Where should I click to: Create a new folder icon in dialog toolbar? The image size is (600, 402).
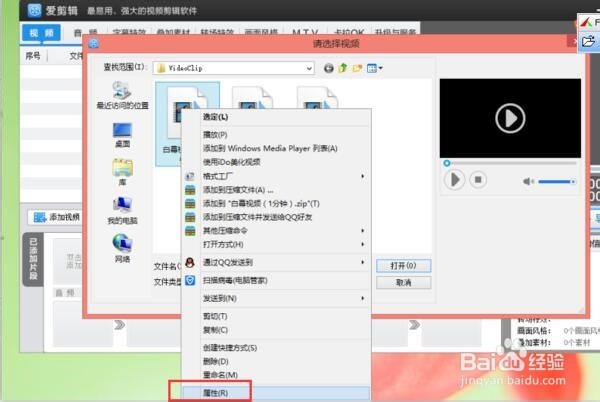point(357,68)
